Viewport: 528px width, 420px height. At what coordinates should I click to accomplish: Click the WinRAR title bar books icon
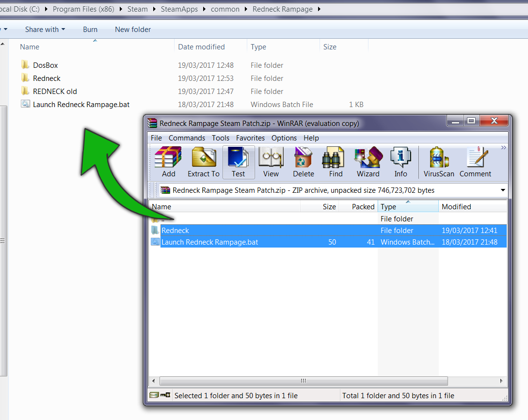pyautogui.click(x=152, y=123)
